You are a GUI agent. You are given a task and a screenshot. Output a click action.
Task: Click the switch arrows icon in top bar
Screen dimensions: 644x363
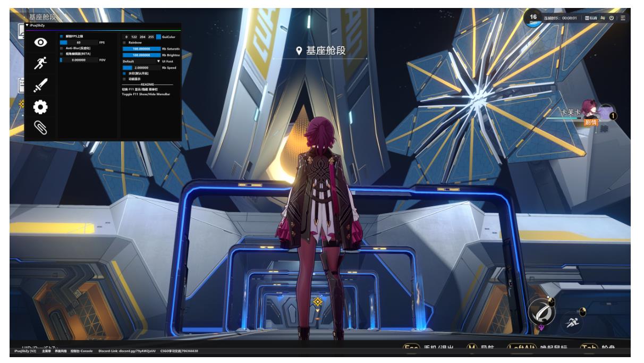click(x=603, y=18)
